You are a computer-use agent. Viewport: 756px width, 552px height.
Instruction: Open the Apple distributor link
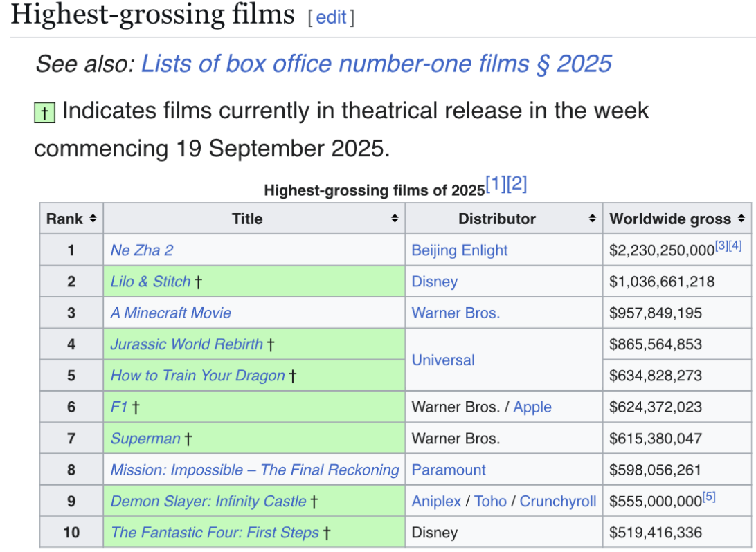532,407
